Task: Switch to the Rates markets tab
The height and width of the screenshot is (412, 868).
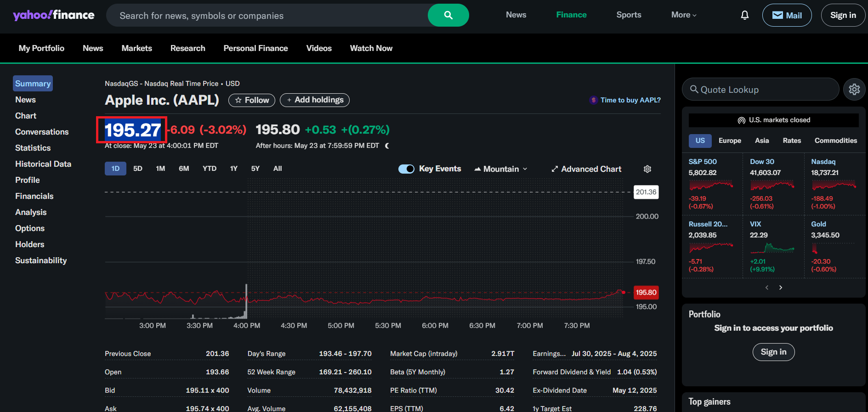Action: pyautogui.click(x=792, y=141)
